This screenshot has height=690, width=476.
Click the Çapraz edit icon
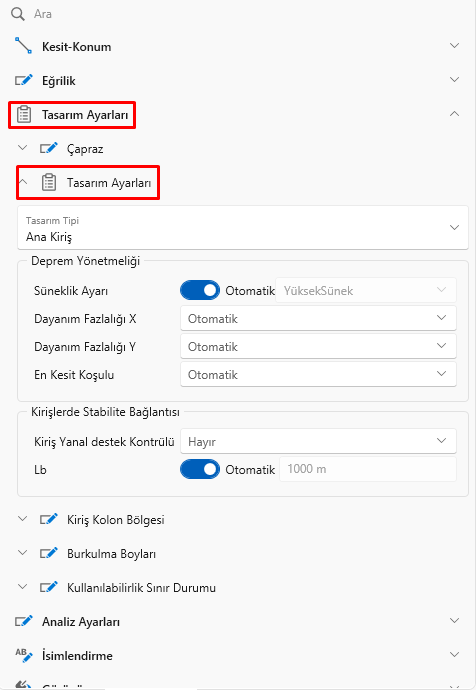coord(49,148)
